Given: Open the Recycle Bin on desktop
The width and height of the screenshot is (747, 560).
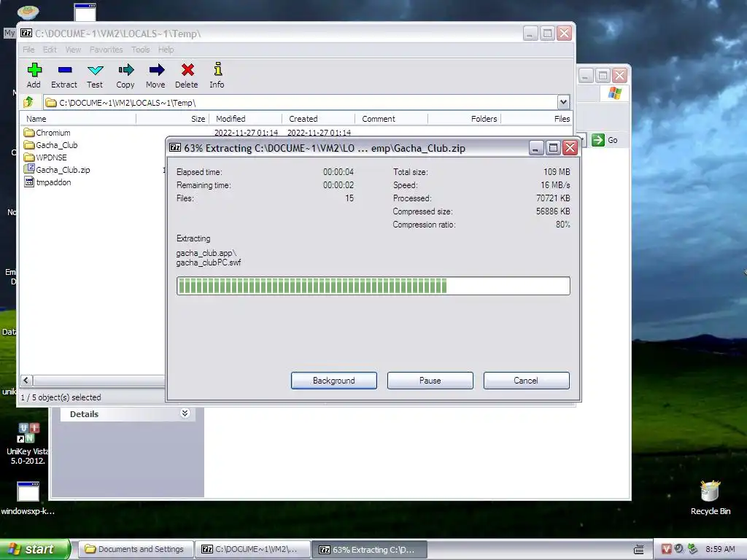Looking at the screenshot, I should (710, 497).
